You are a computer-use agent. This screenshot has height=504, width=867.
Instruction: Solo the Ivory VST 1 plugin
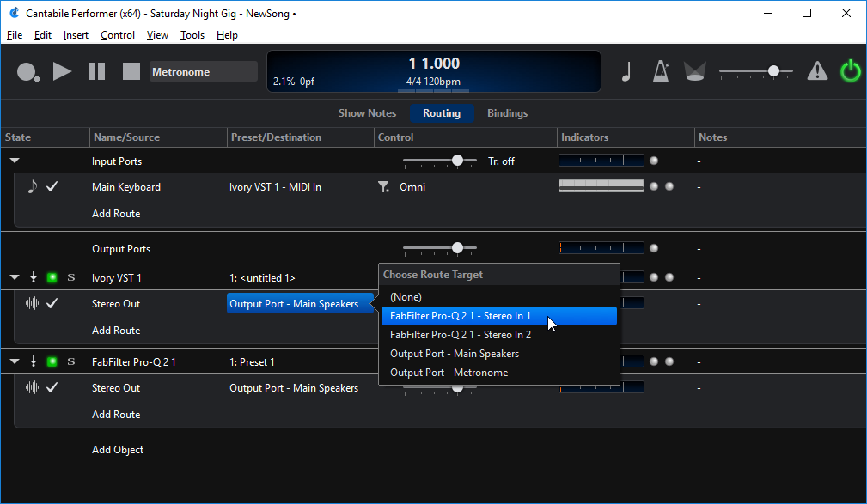click(70, 277)
